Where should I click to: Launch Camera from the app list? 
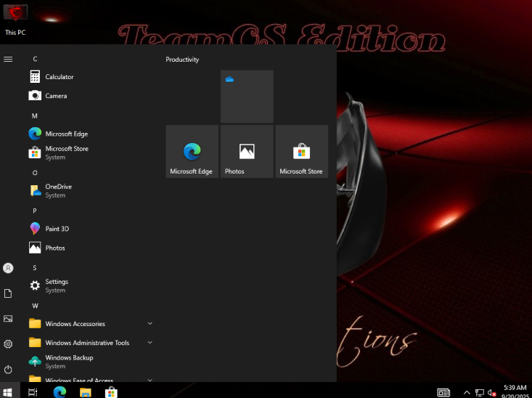(x=91, y=96)
